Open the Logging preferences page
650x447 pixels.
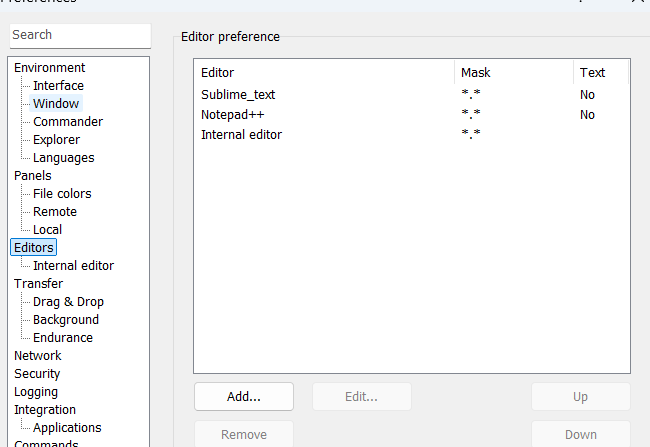click(36, 392)
